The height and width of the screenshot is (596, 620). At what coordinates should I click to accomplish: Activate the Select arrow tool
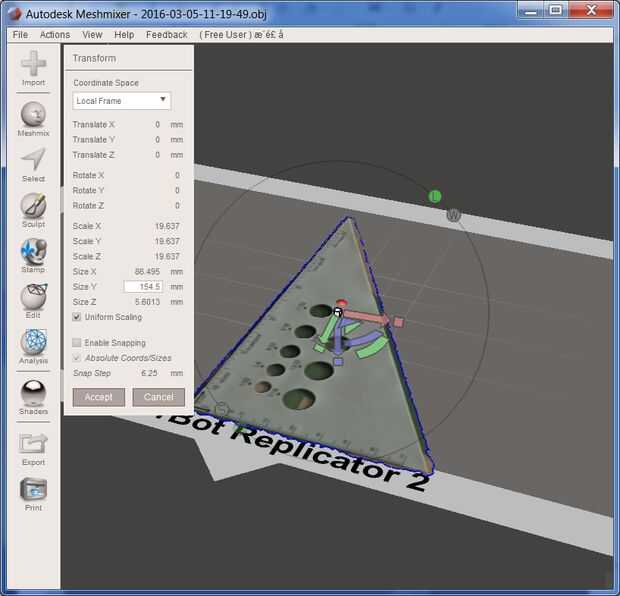coord(33,159)
